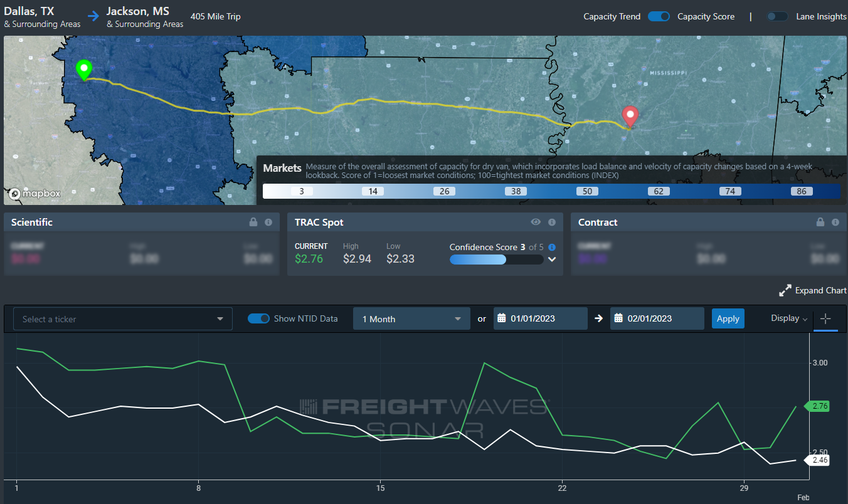Click the TRAC Spot current rate $2.76
848x504 pixels.
pyautogui.click(x=309, y=258)
